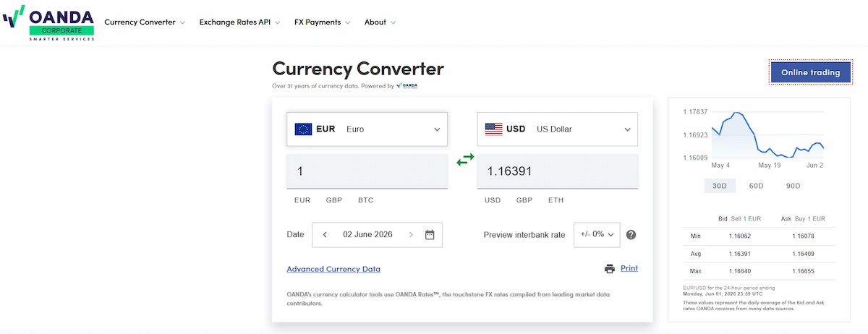This screenshot has width=868, height=334.
Task: Open the Advanced Currency Data link
Action: coord(333,269)
